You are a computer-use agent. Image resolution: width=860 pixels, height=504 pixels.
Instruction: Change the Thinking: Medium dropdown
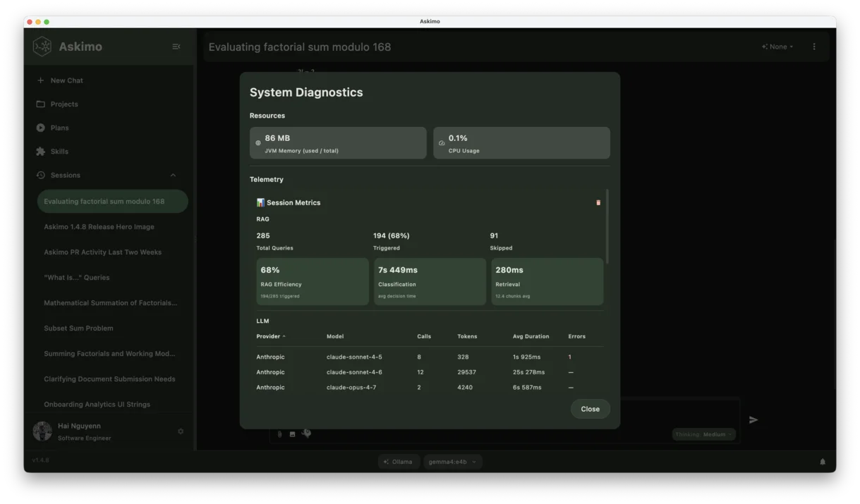tap(703, 434)
